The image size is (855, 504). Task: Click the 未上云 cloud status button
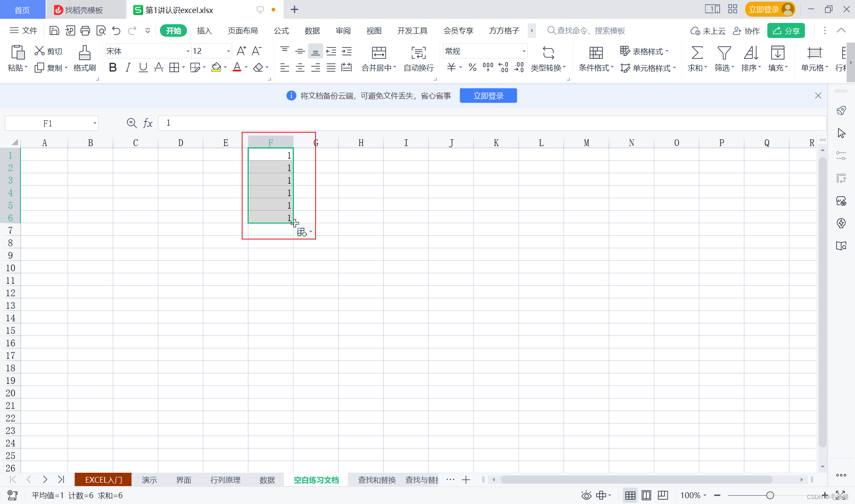[708, 31]
